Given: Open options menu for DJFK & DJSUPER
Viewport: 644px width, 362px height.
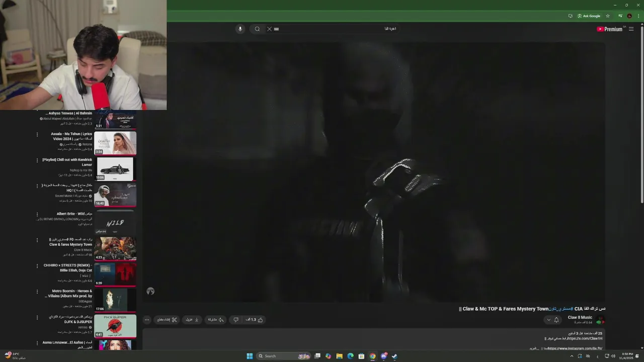Looking at the screenshot, I should 37,318.
